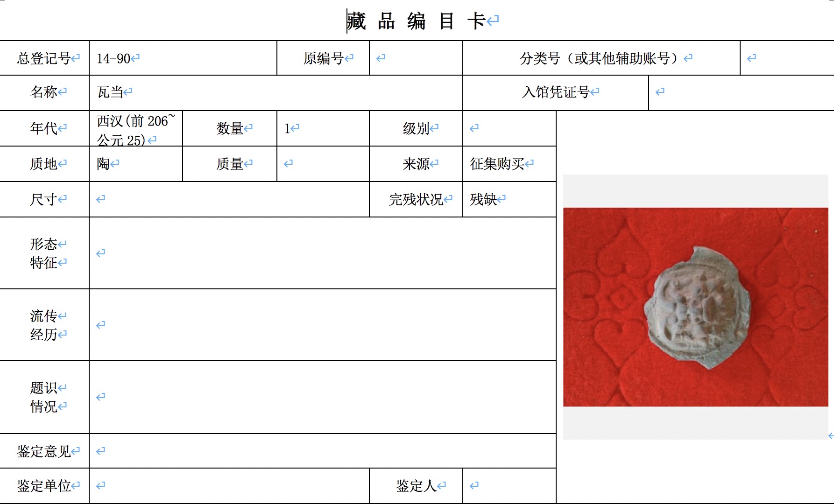The image size is (834, 504).
Task: Click the empty 形态特征 description cell
Action: coord(323,253)
